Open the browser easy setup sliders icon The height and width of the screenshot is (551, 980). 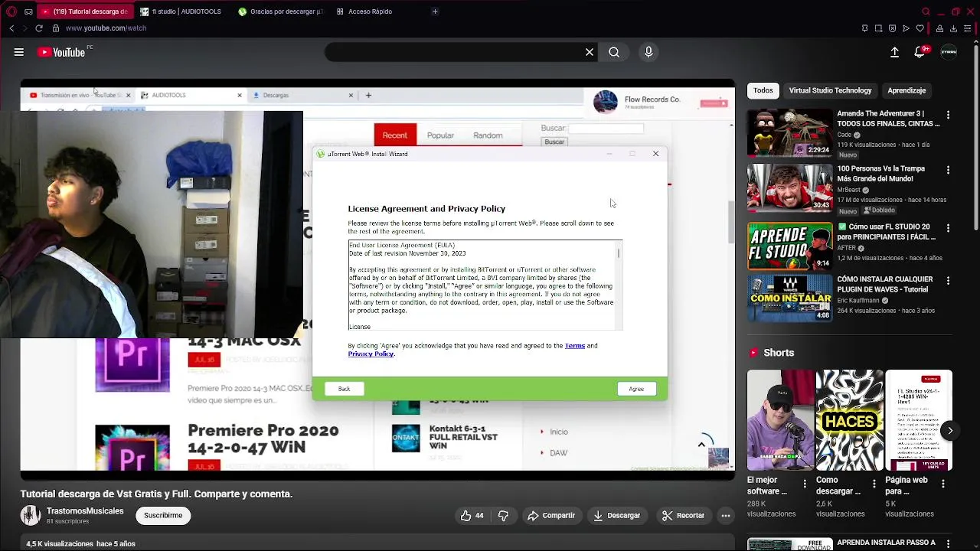tap(967, 28)
